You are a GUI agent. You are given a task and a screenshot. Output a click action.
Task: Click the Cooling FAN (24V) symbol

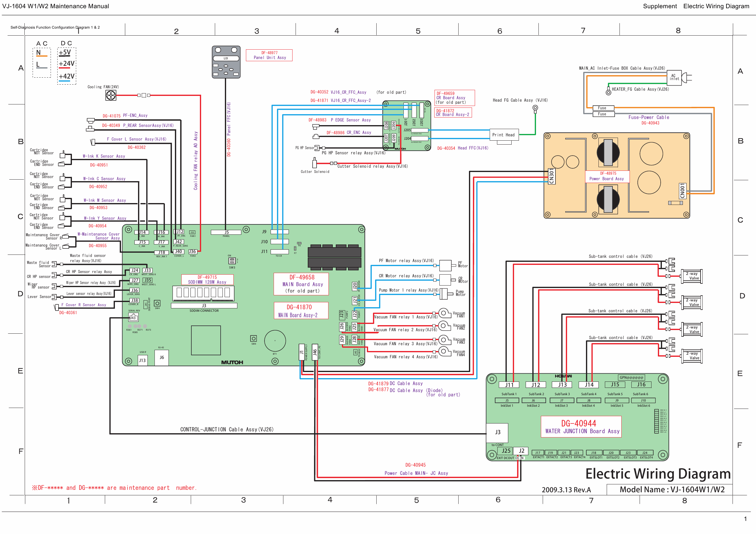(x=111, y=95)
